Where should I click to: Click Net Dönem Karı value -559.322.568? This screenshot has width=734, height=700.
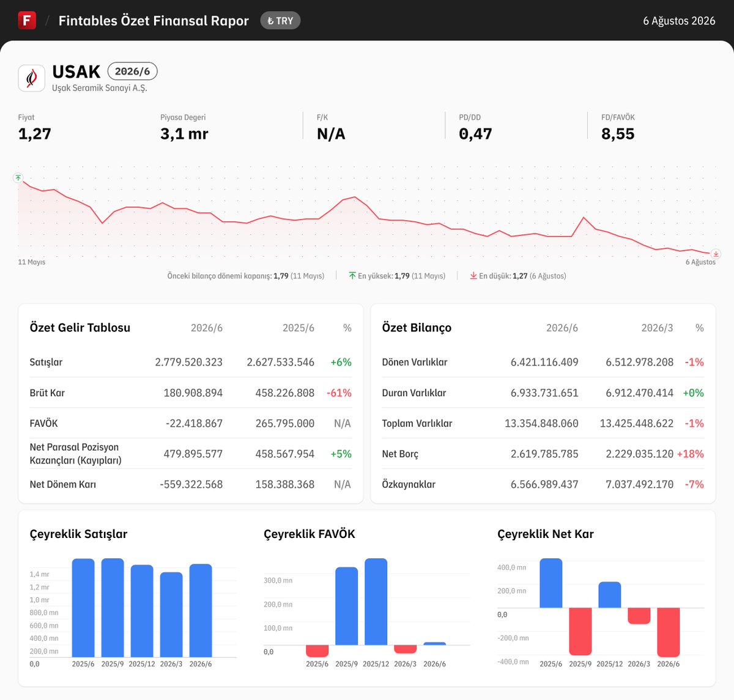click(191, 484)
